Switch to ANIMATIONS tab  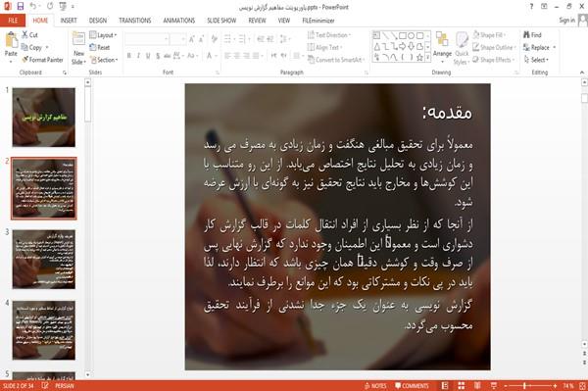pyautogui.click(x=179, y=21)
